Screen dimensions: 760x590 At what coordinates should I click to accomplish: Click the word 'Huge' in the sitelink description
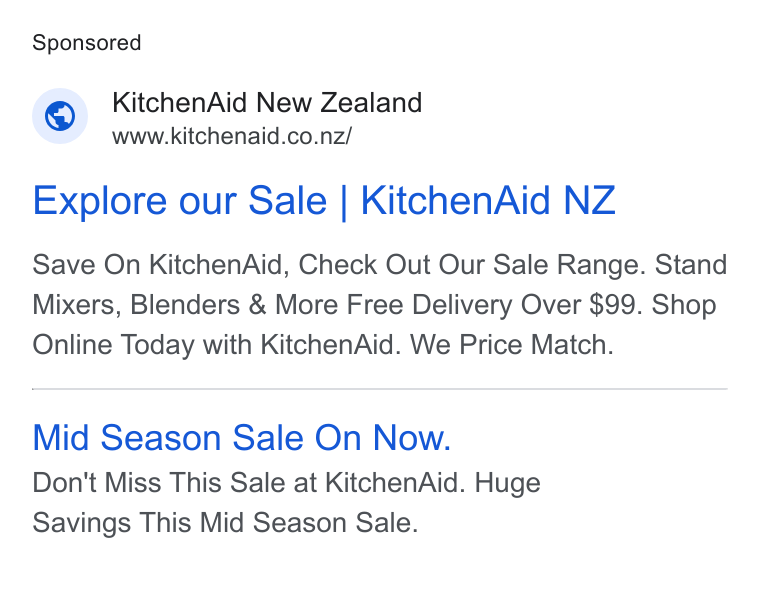click(507, 483)
